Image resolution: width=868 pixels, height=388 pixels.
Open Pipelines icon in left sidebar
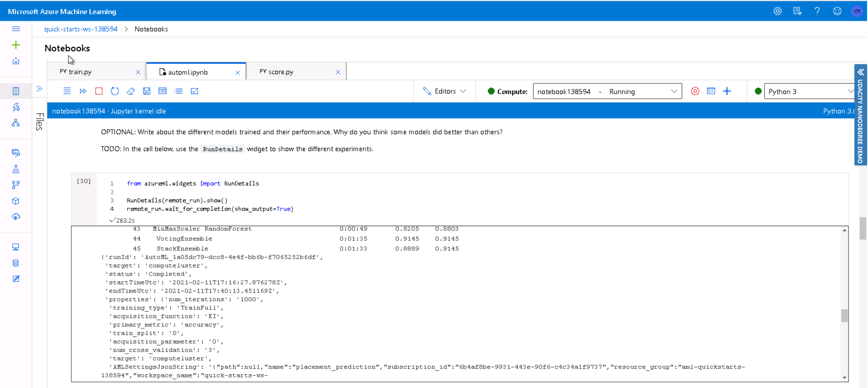point(16,185)
